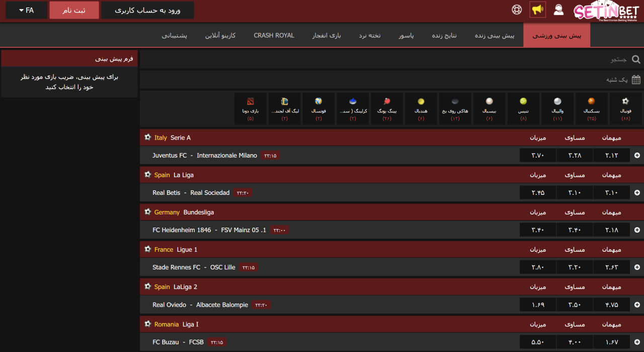Open the live betting (پیش بینی زنده) tab
This screenshot has height=352, width=644.
494,35
